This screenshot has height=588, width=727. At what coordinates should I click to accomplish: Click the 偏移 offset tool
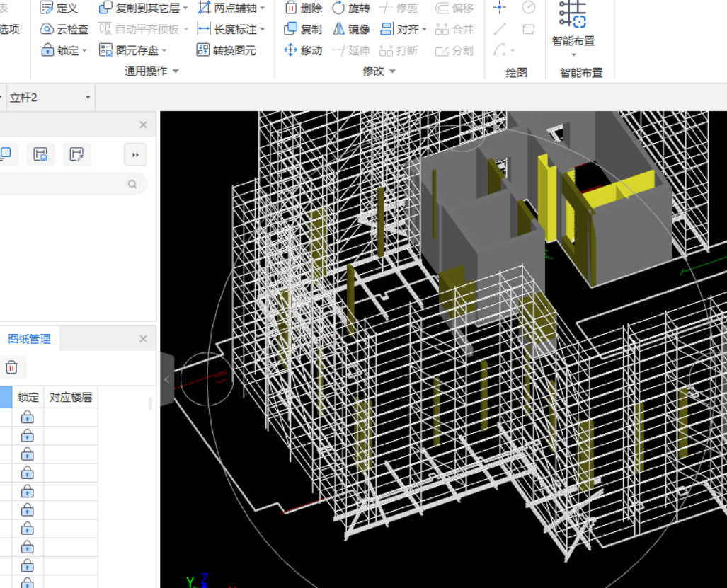click(454, 8)
